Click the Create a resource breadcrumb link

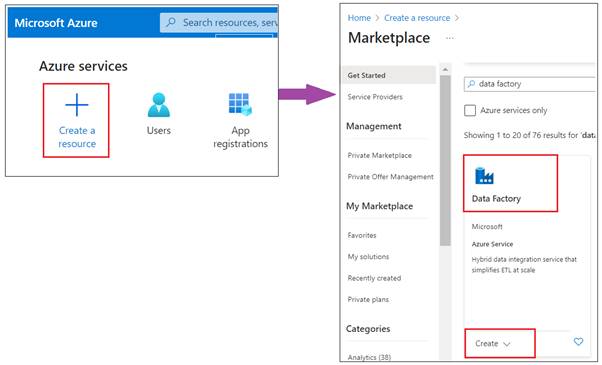417,18
